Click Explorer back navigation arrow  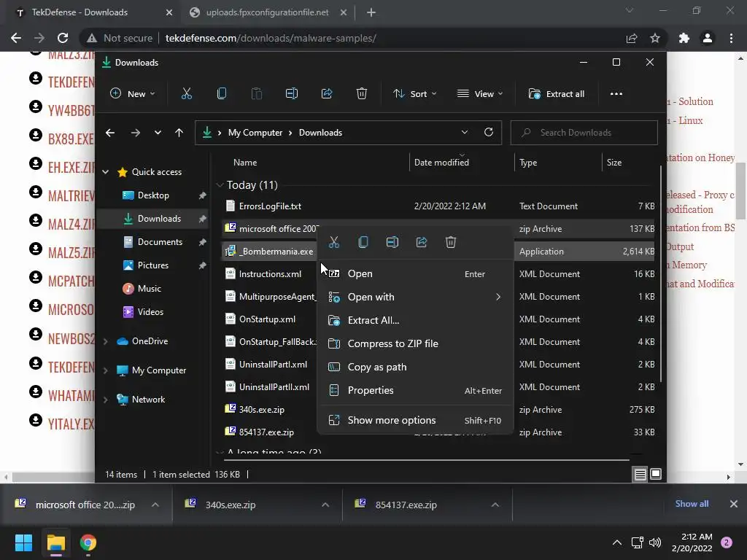(110, 133)
